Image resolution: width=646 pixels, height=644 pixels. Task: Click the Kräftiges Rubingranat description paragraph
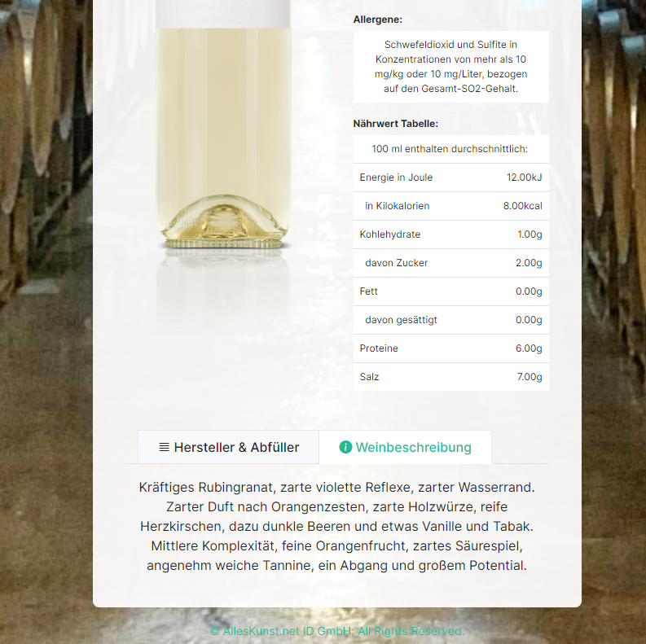tap(337, 526)
